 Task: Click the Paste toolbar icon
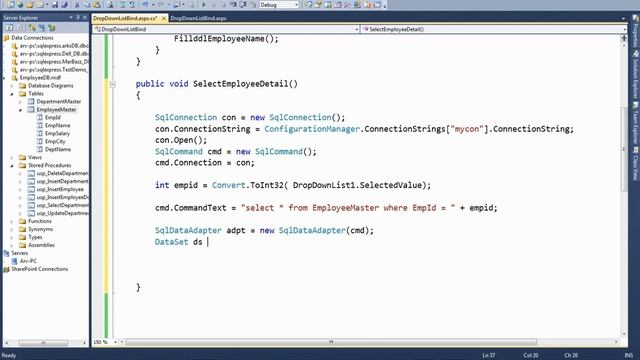point(97,5)
